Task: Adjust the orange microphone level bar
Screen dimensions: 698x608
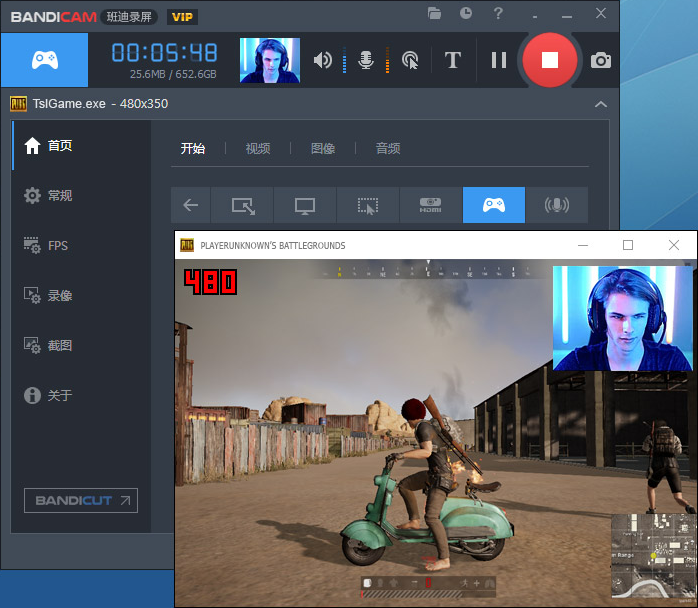Action: (387, 60)
